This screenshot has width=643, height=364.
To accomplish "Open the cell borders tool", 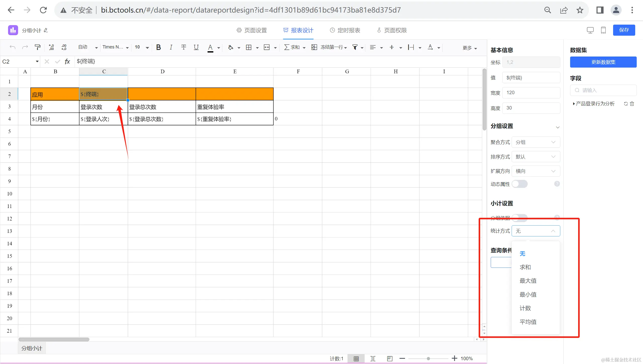I will [x=249, y=47].
